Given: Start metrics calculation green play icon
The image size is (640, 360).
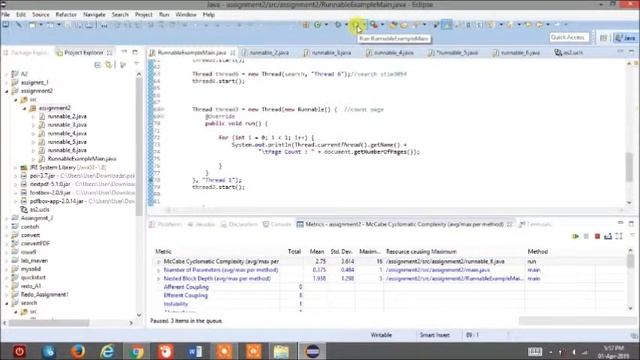Looking at the screenshot, I should [576, 236].
